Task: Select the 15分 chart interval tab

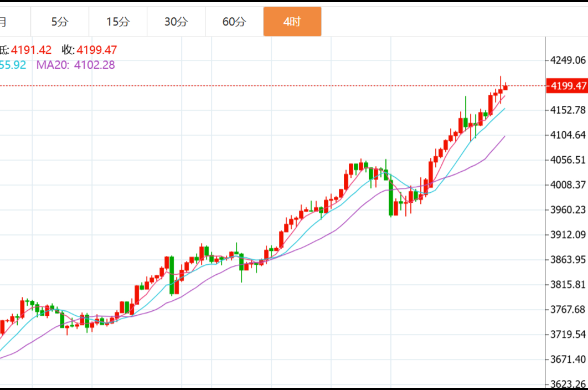Action: tap(118, 22)
